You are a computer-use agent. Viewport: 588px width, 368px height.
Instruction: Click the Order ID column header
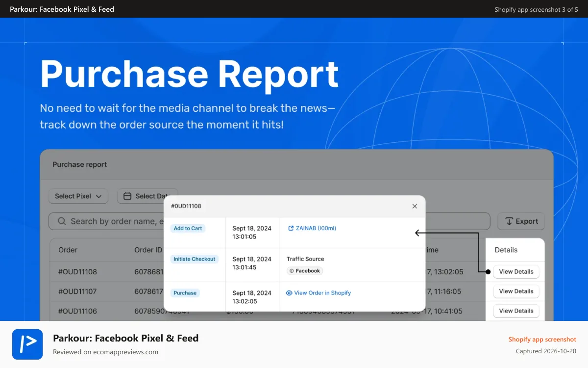pos(148,250)
